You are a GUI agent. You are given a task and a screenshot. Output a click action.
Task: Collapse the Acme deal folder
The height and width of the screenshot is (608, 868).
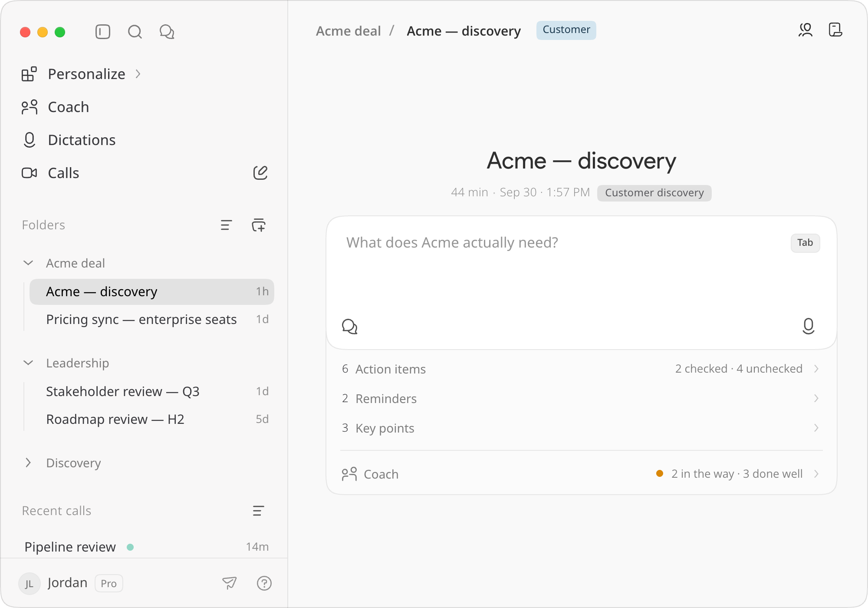pos(28,263)
